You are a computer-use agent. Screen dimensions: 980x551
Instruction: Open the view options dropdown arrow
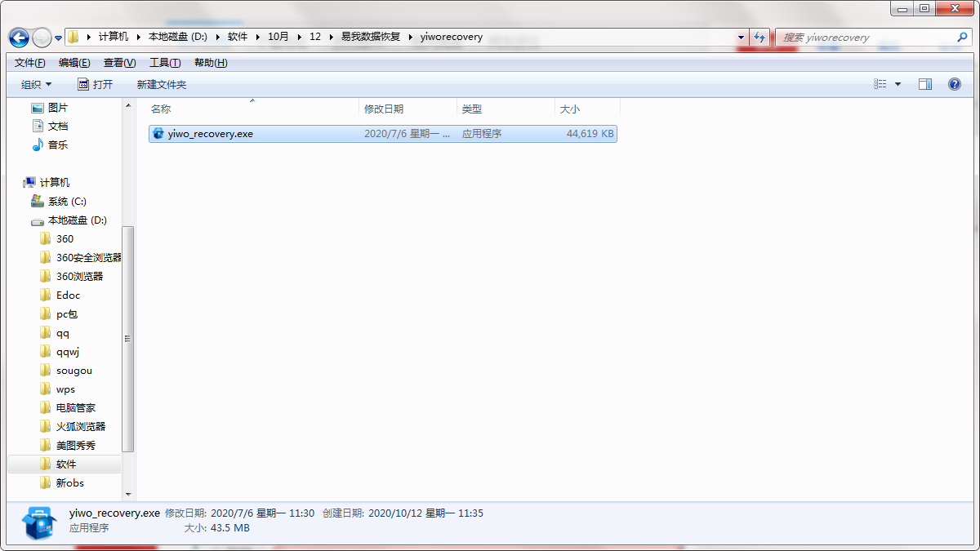[x=898, y=85]
